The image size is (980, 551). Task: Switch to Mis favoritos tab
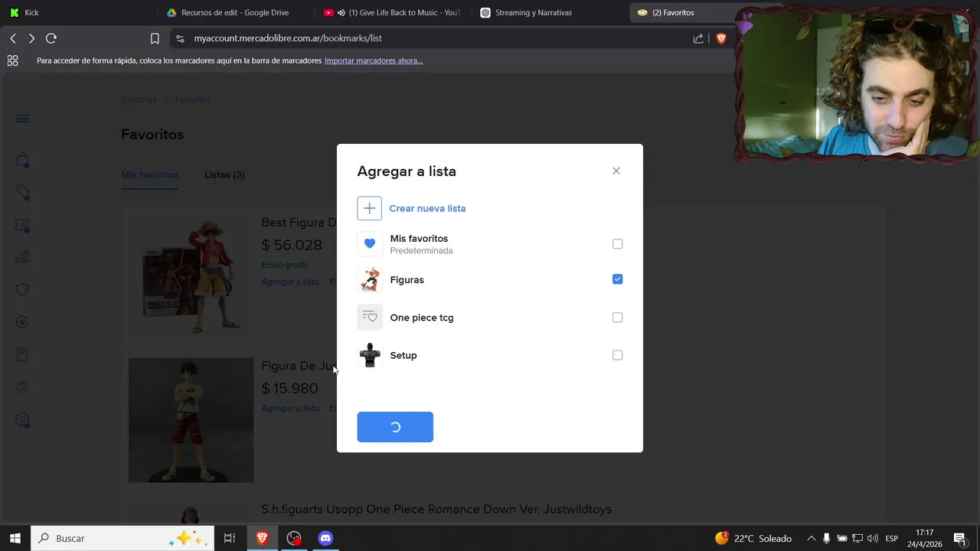[149, 174]
